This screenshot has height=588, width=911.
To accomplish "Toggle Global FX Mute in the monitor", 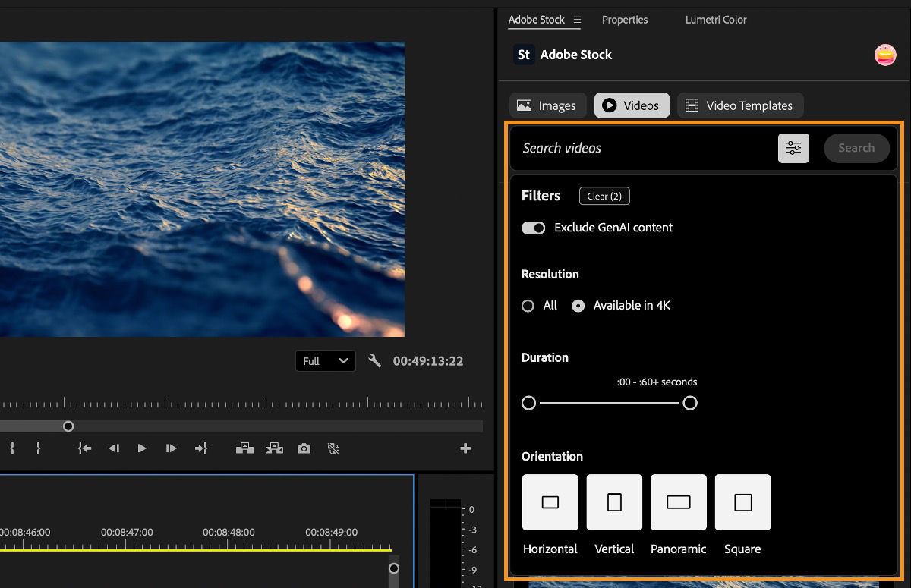I will coord(333,448).
